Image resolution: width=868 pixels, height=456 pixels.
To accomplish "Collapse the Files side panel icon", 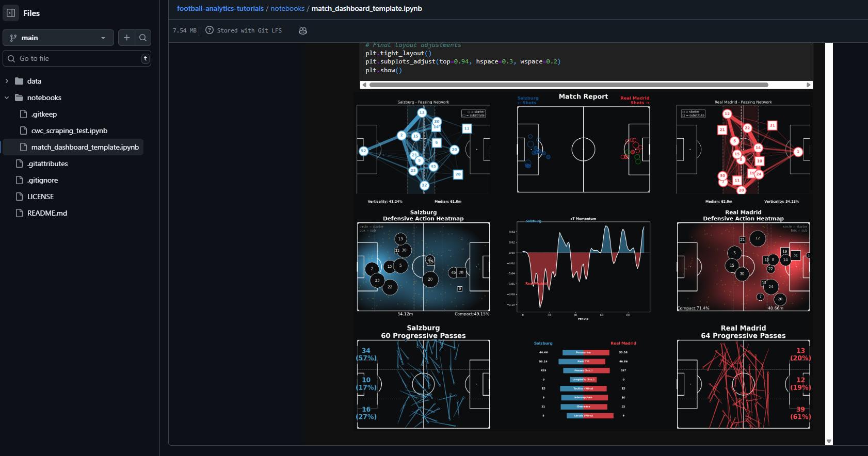I will click(x=11, y=13).
